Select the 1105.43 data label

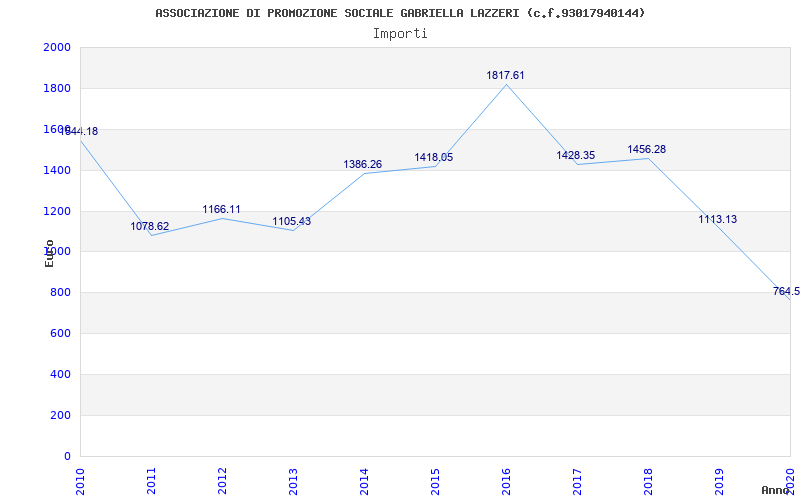tap(292, 221)
